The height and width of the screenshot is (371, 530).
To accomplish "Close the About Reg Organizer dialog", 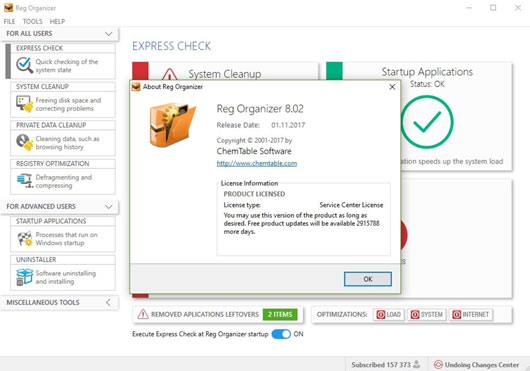I will click(392, 87).
